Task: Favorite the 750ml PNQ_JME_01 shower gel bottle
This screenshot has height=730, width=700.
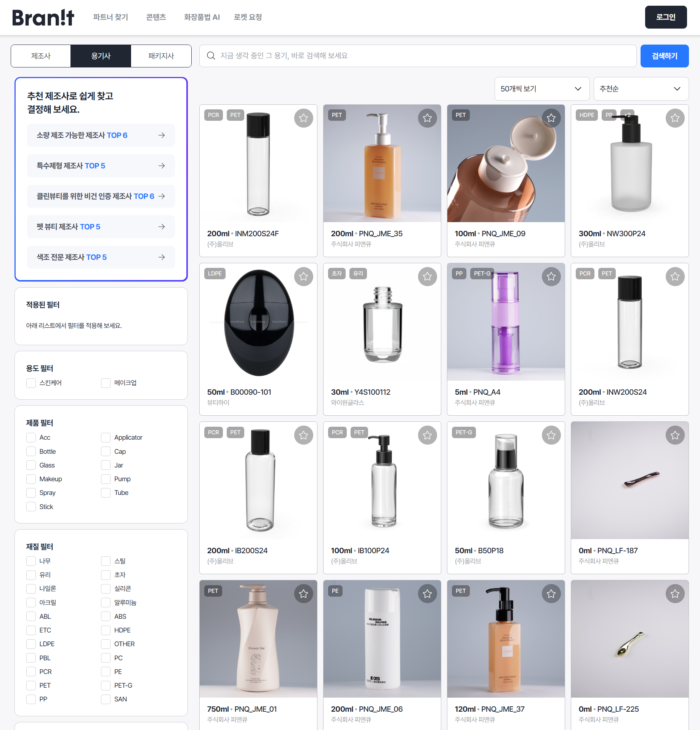Action: (303, 594)
